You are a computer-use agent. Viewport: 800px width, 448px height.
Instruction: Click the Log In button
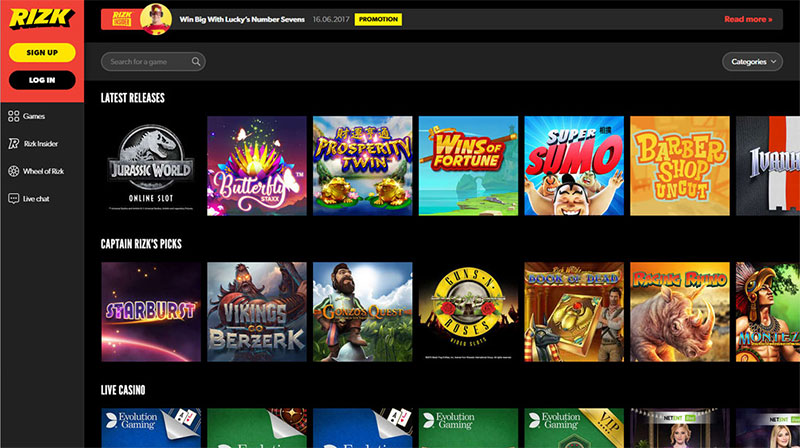42,80
